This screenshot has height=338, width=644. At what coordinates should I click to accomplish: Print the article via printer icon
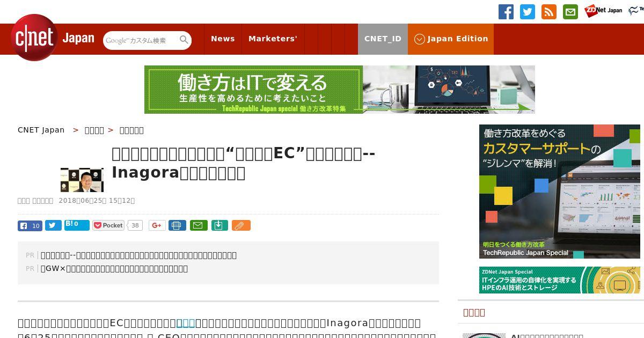pyautogui.click(x=177, y=225)
